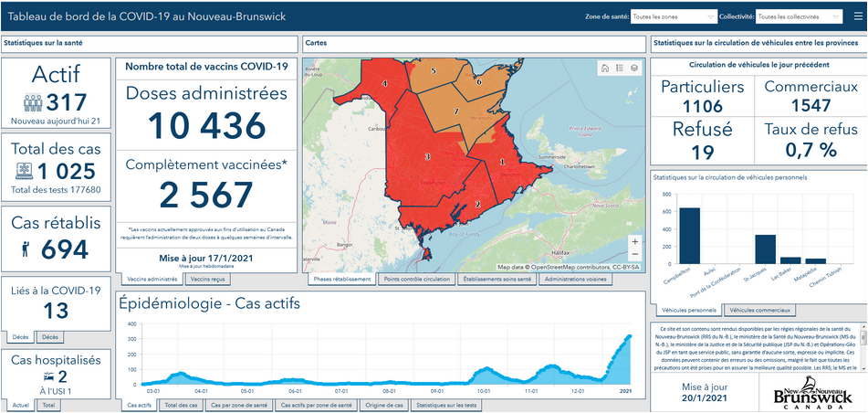868x413 pixels.
Task: Select the Véhicules personnels tab
Action: pyautogui.click(x=688, y=310)
